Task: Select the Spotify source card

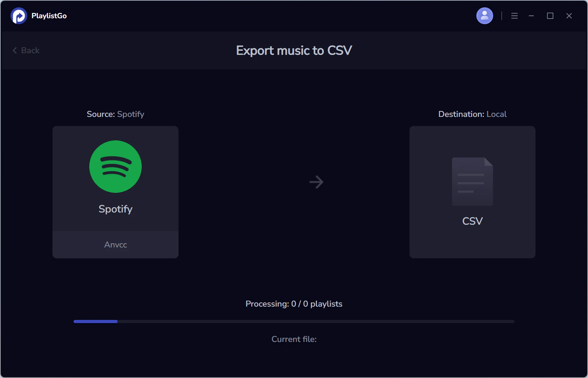Action: pos(115,192)
